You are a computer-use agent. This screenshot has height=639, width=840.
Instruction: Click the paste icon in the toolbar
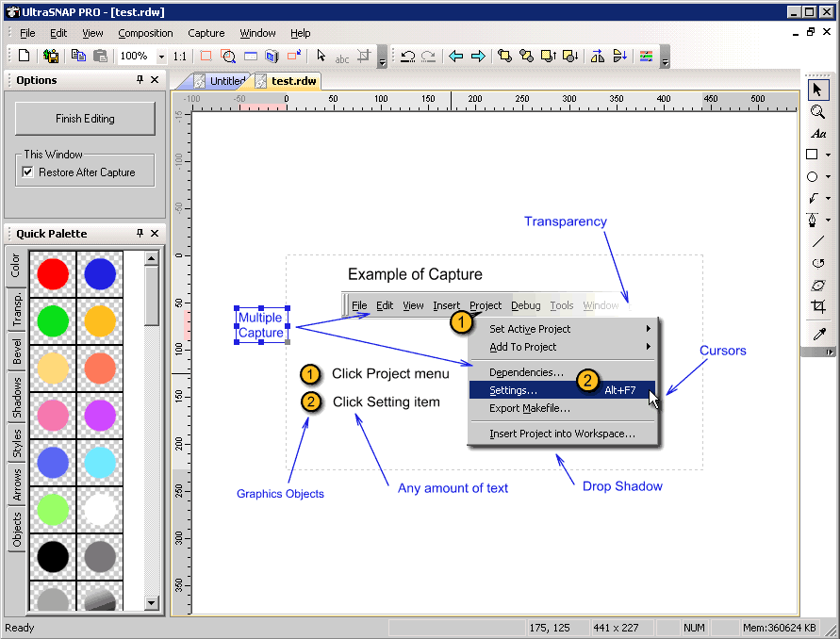100,56
